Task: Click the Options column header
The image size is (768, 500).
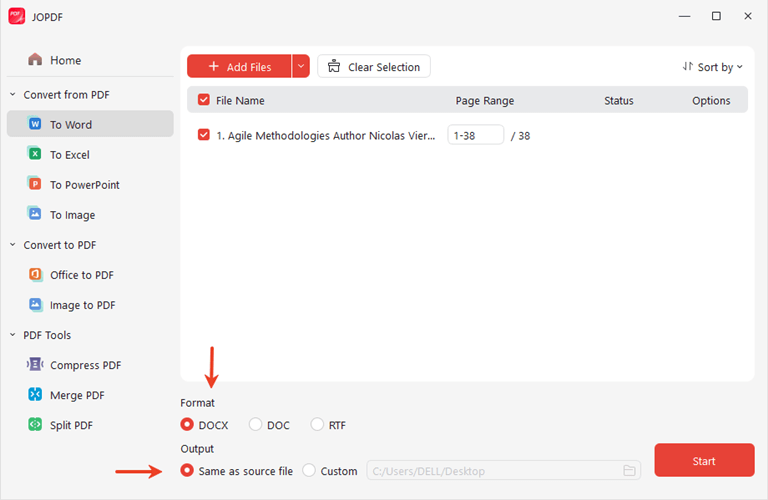Action: pos(711,100)
